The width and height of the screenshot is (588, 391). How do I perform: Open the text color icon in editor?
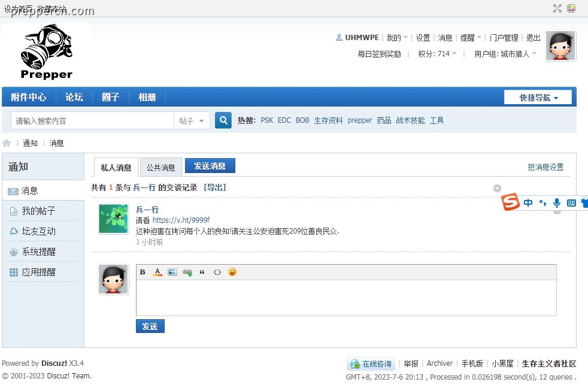coord(157,272)
